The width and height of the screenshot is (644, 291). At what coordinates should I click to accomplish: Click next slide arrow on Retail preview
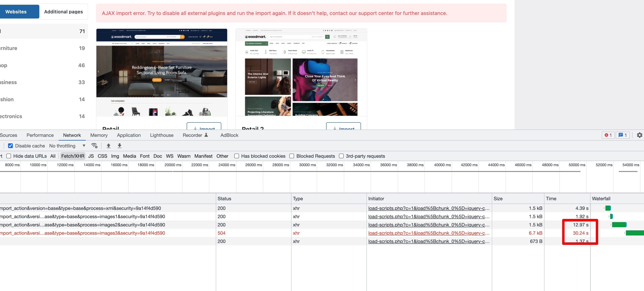coord(225,71)
